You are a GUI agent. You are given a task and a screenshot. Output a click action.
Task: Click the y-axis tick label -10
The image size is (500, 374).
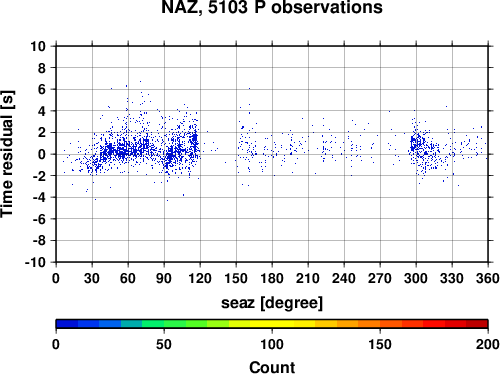35,262
